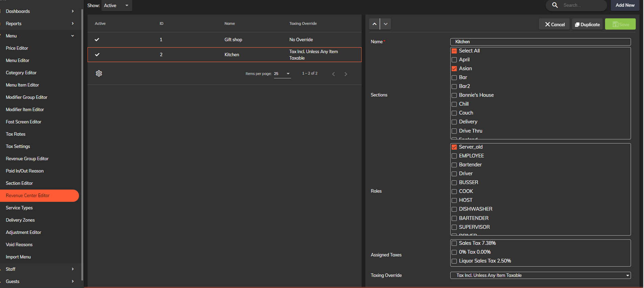This screenshot has height=288, width=644.
Task: Open the Void Reasons page
Action: tap(19, 245)
